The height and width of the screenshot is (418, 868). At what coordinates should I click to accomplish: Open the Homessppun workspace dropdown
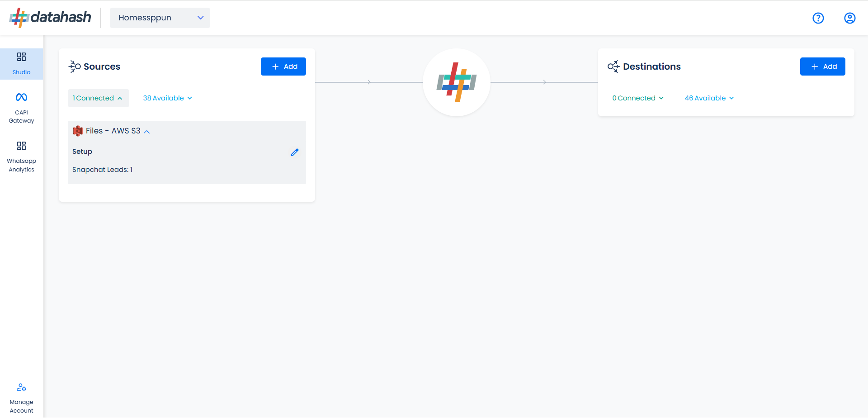tap(160, 18)
